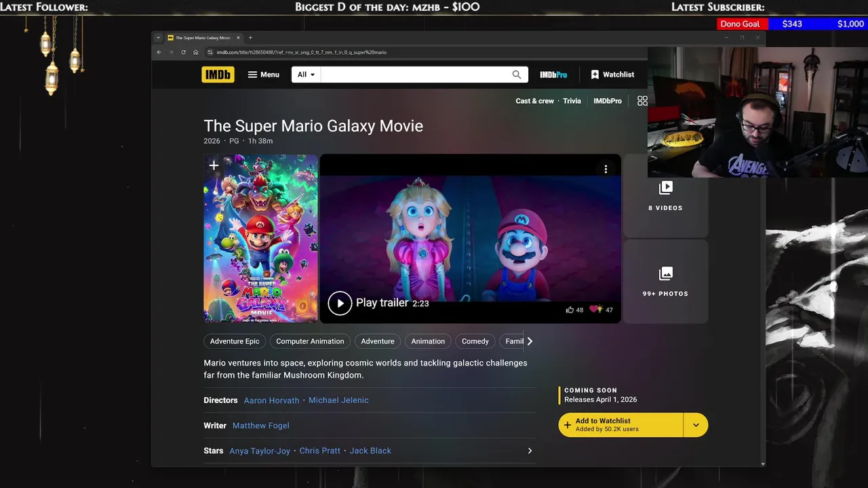Image resolution: width=868 pixels, height=488 pixels.
Task: Click the all topics grid icon
Action: pyautogui.click(x=642, y=101)
